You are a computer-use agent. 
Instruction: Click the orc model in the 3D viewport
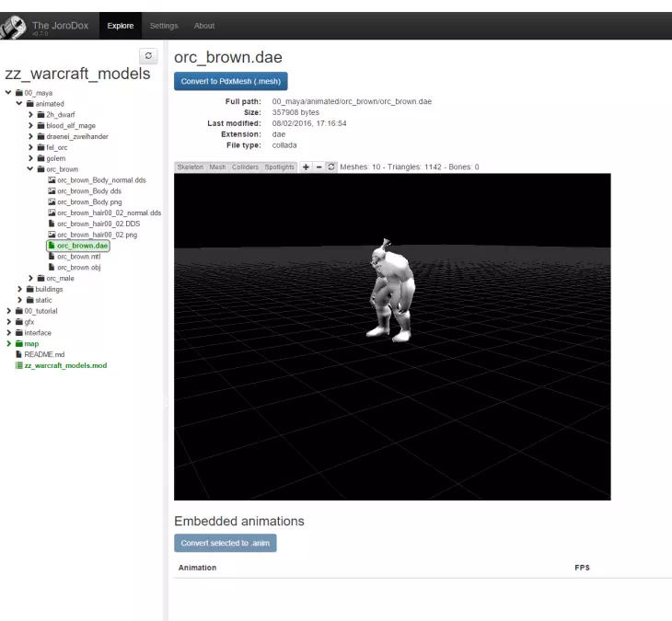point(391,292)
